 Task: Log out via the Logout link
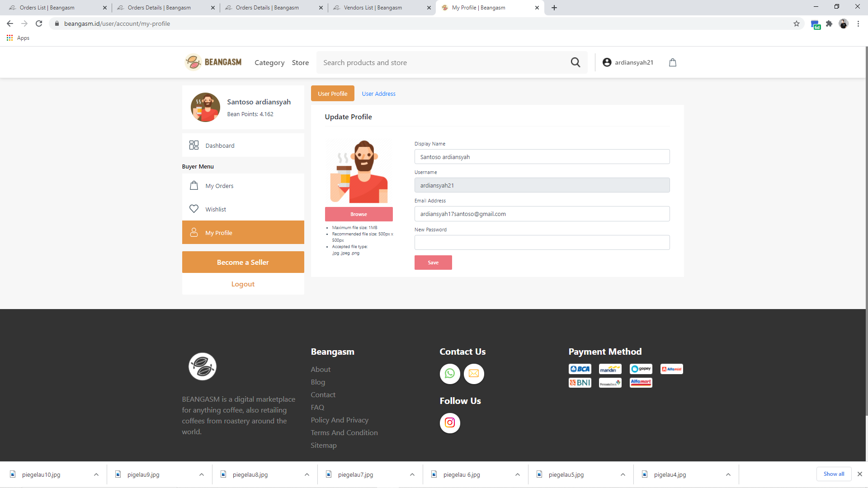click(243, 284)
